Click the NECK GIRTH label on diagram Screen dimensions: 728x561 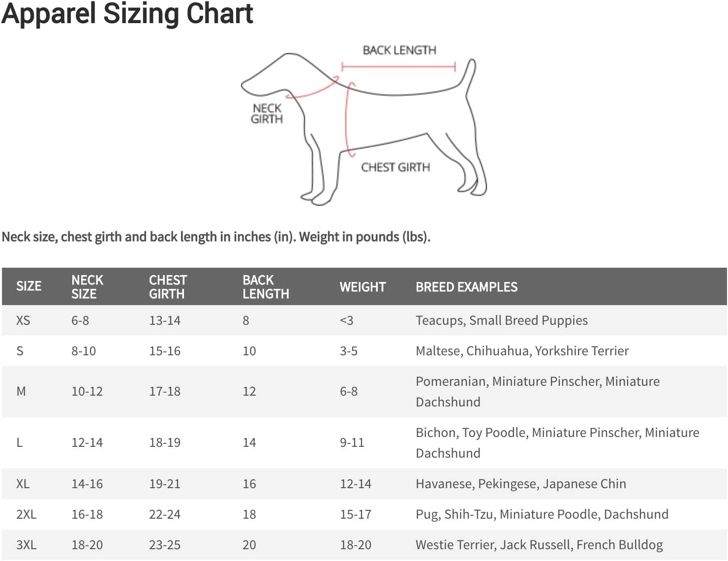pos(267,114)
